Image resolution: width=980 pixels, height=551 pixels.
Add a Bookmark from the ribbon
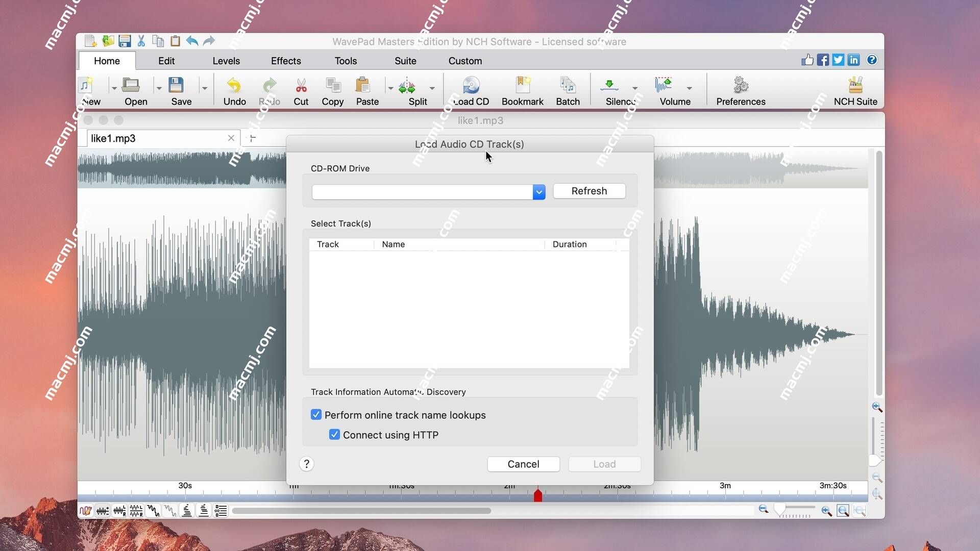[x=523, y=91]
